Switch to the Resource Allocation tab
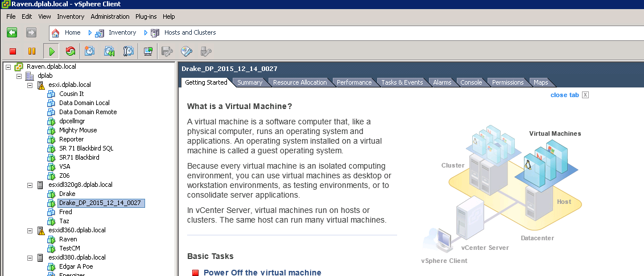Viewport: 644px width, 276px height. click(x=300, y=82)
